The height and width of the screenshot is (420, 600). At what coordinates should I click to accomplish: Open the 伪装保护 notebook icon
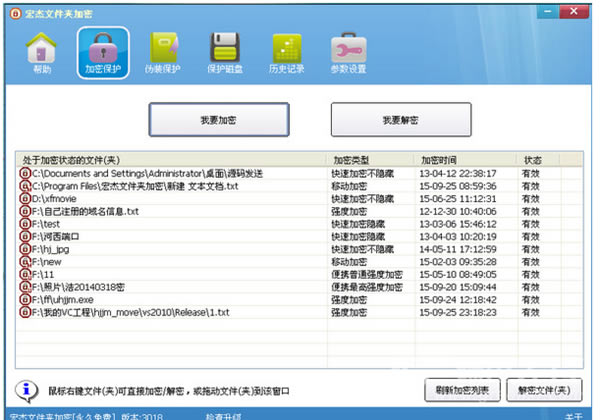click(164, 48)
